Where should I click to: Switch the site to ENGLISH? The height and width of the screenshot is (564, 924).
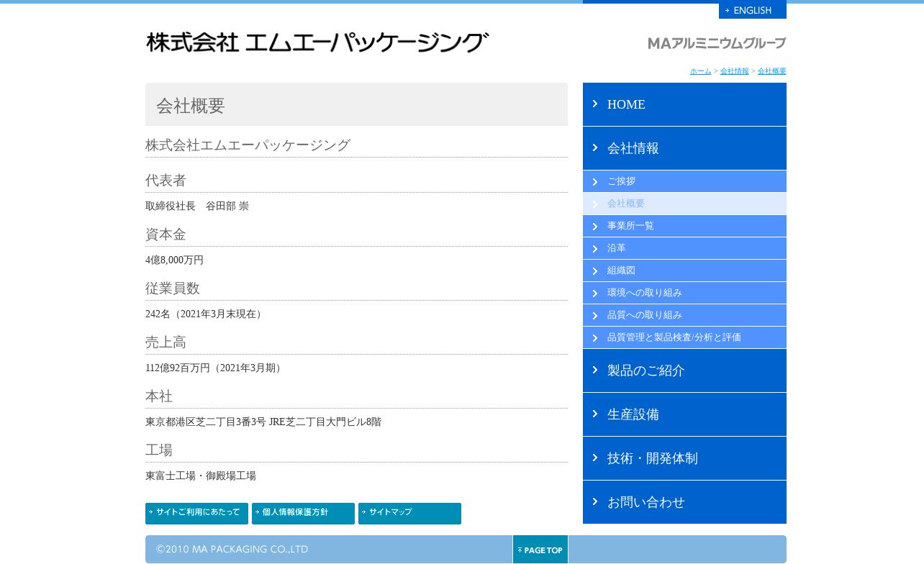pyautogui.click(x=752, y=11)
